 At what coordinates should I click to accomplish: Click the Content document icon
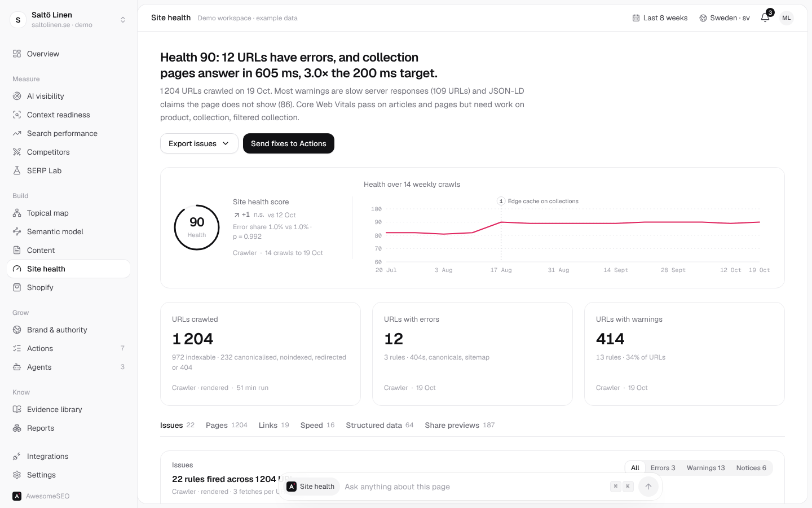(x=17, y=250)
